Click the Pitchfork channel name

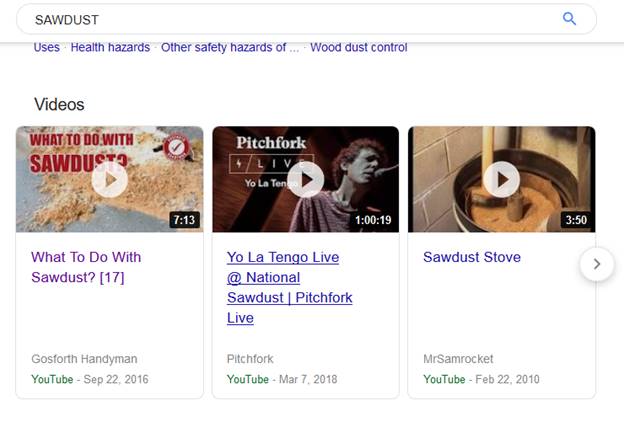pos(250,359)
